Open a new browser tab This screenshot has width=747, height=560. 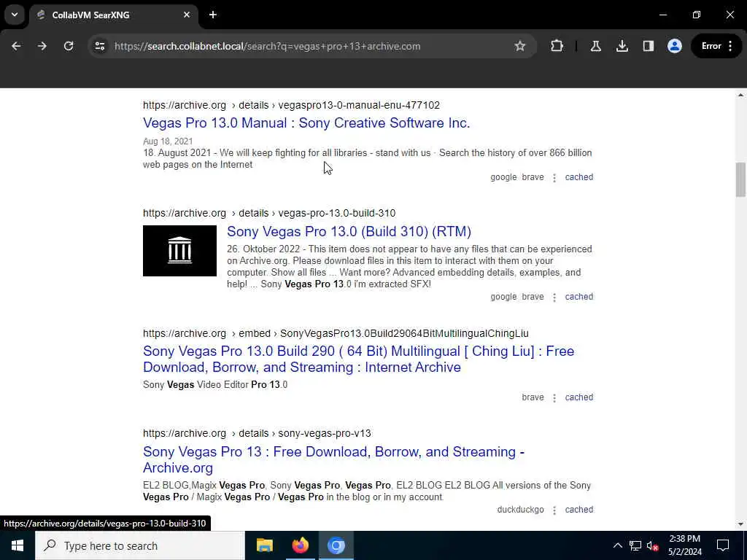coord(213,15)
